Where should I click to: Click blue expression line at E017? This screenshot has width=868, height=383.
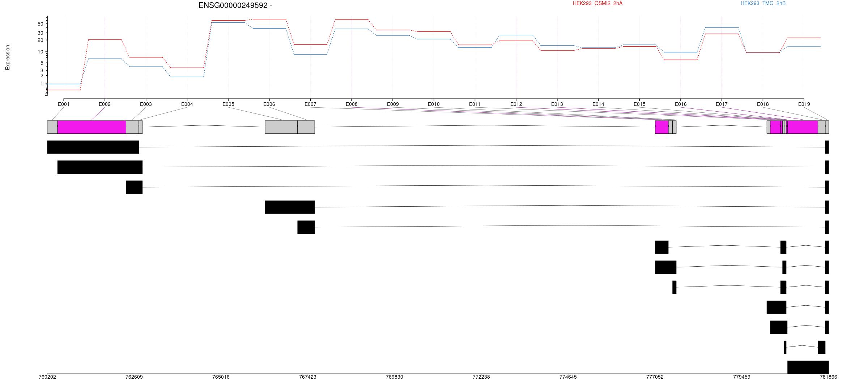coord(722,27)
